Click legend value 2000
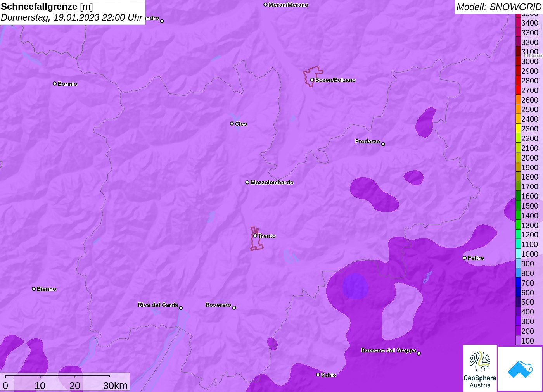 tap(530, 158)
